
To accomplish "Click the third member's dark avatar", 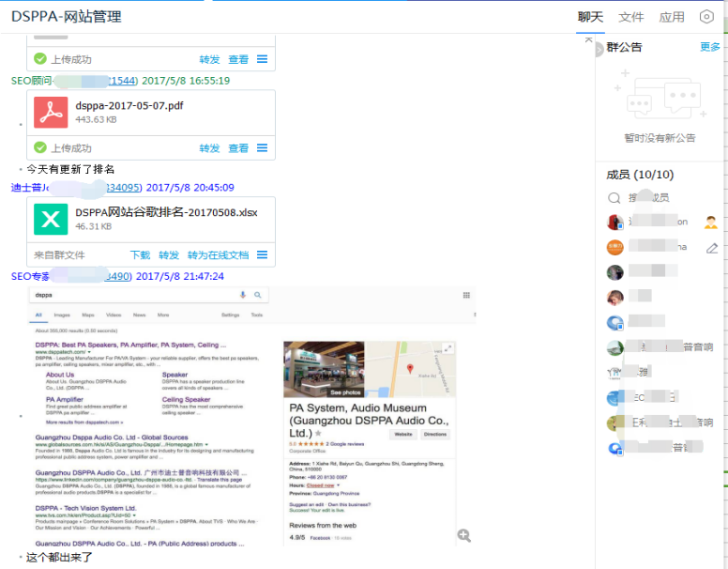I will (x=615, y=272).
